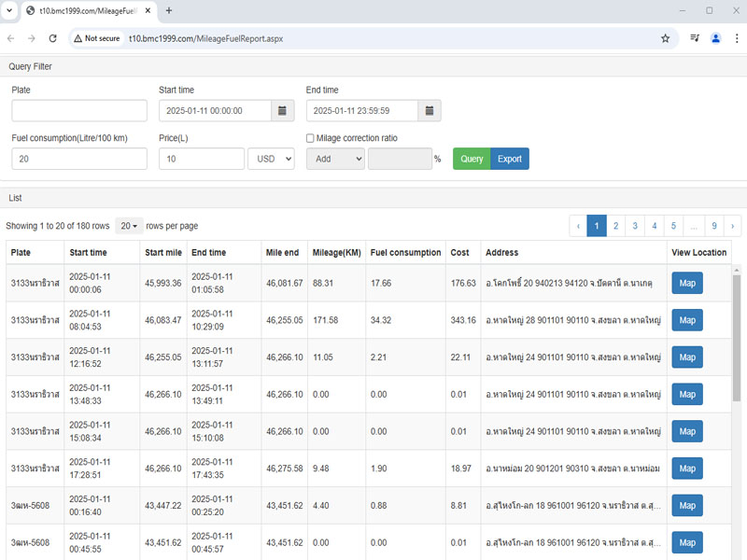Select page 1 in pagination
The image size is (747, 560).
pyautogui.click(x=597, y=226)
